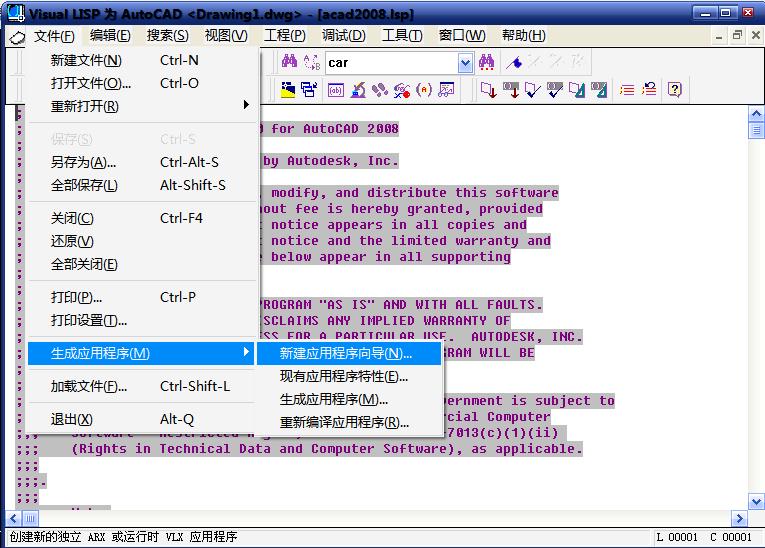Select 关闭(C) menu entry
The width and height of the screenshot is (765, 548).
pos(141,218)
